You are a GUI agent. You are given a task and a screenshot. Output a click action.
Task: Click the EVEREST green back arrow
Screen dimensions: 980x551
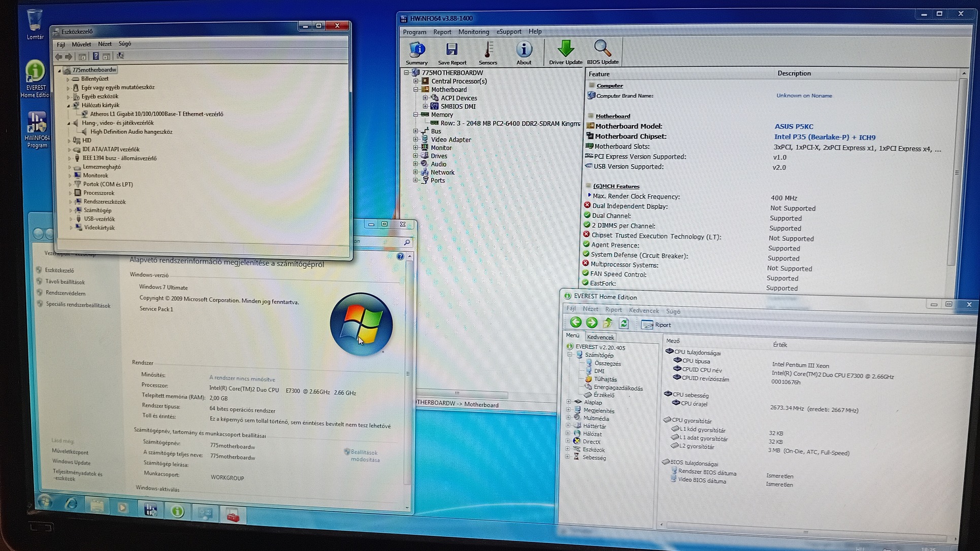pos(575,322)
